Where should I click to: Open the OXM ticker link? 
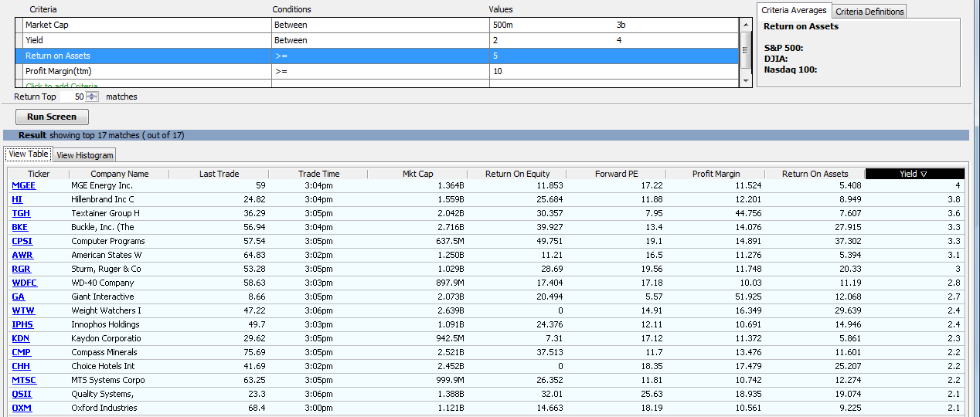[22, 408]
